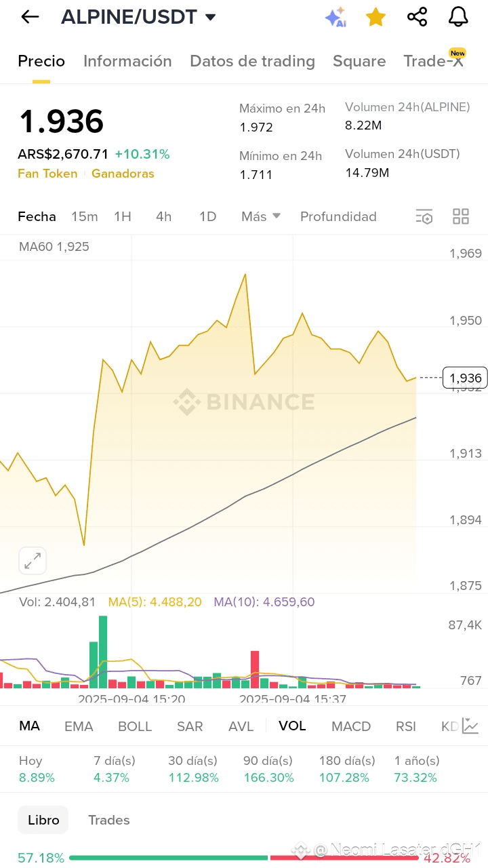Toggle the EMA indicator
488x868 pixels.
pos(79,726)
